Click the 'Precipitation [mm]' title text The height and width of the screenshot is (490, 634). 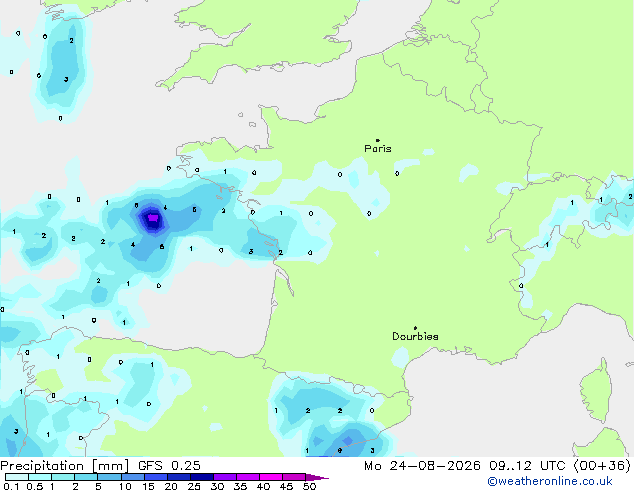(65, 466)
